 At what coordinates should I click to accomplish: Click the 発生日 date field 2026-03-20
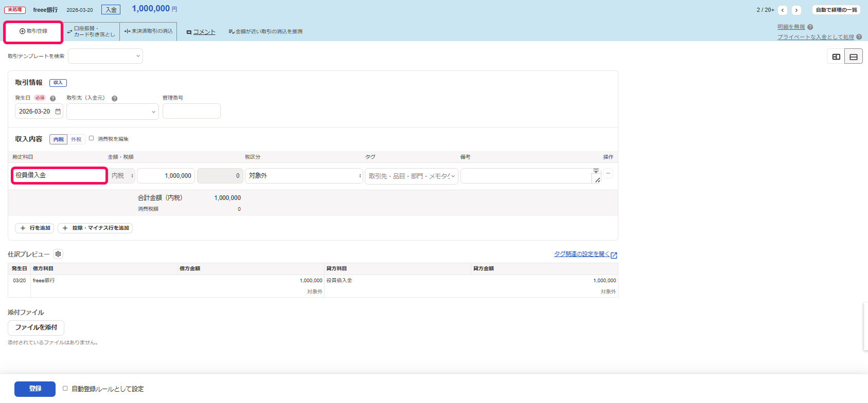pyautogui.click(x=39, y=112)
